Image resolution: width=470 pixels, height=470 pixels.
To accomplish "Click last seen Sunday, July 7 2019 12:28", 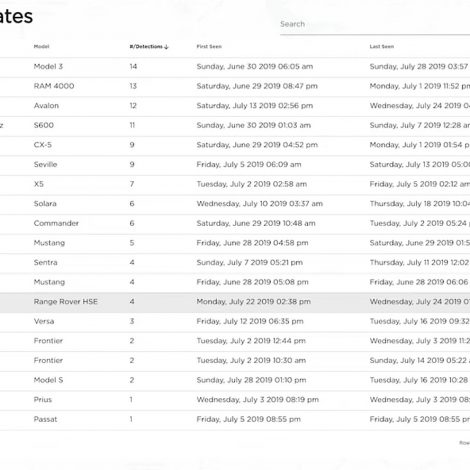I will [419, 125].
